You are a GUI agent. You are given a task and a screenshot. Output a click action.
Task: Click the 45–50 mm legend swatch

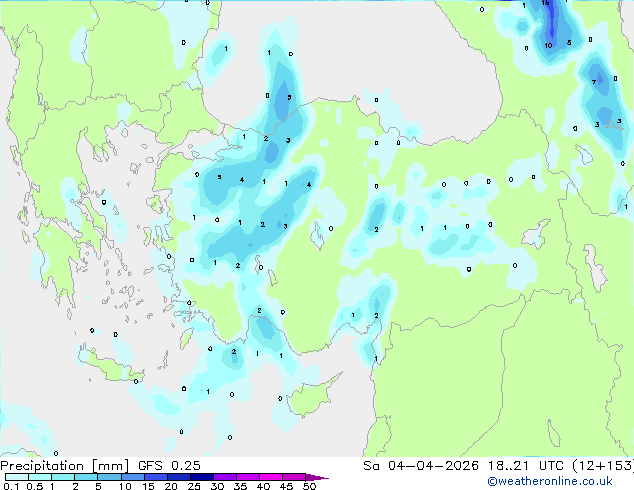294,477
